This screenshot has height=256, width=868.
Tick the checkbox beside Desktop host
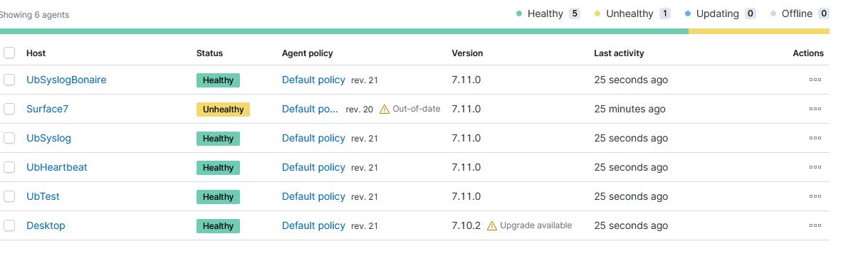click(x=9, y=225)
